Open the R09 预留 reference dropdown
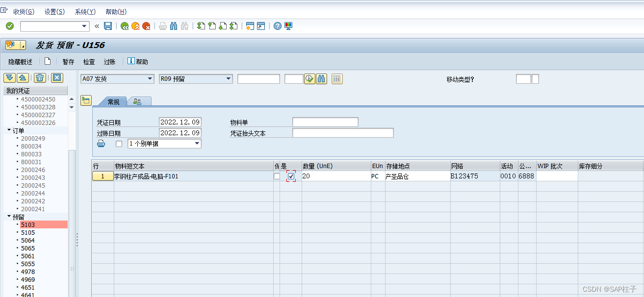This screenshot has height=297, width=644. tap(229, 79)
